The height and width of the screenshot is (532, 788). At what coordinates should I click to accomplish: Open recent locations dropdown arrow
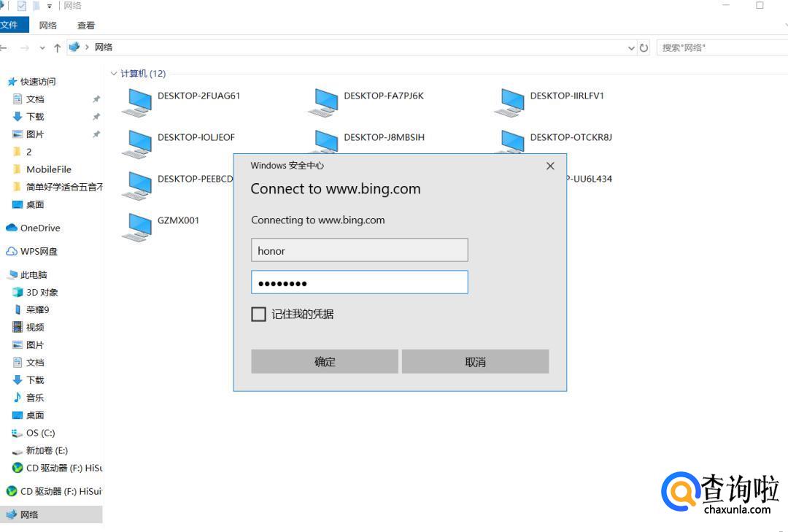(x=42, y=47)
